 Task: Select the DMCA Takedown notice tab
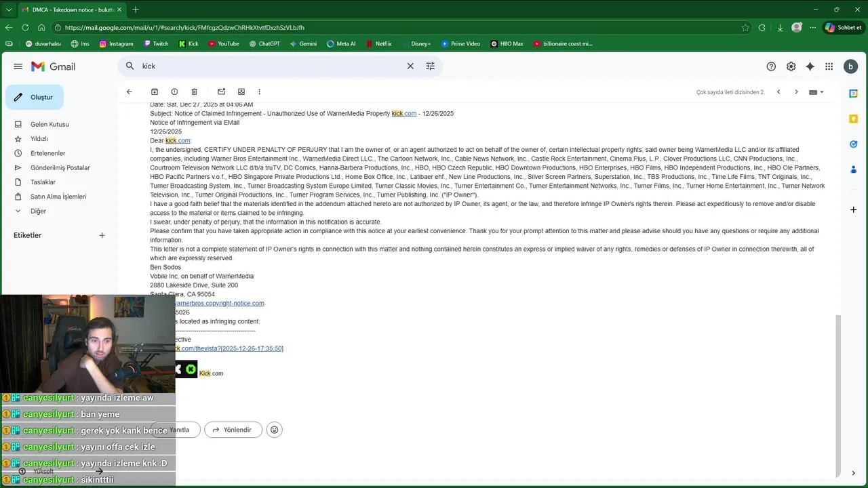71,9
